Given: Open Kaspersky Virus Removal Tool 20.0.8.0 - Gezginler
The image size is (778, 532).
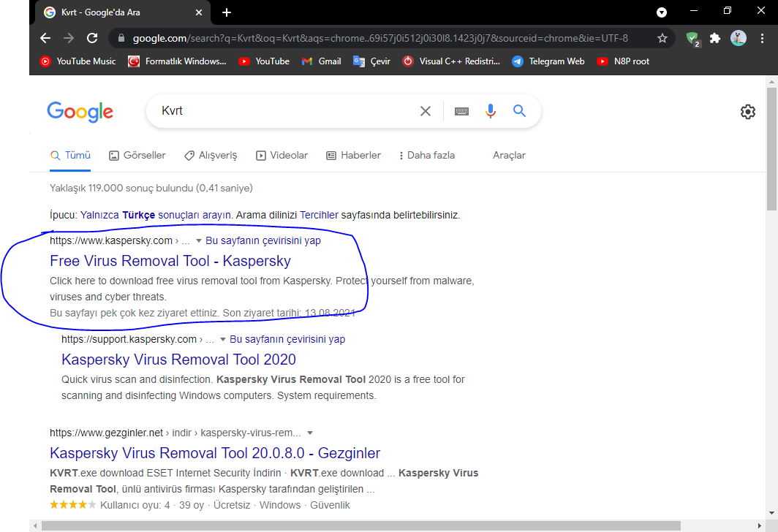Looking at the screenshot, I should 215,453.
